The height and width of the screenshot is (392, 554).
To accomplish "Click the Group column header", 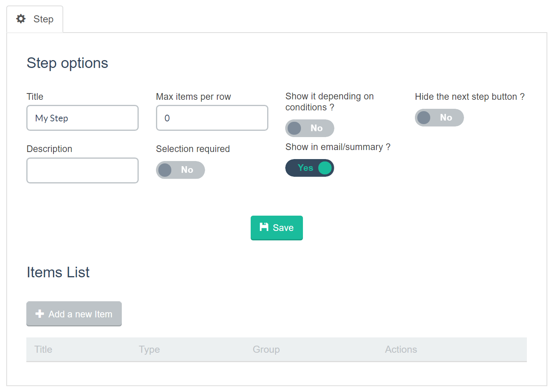I will pyautogui.click(x=266, y=350).
